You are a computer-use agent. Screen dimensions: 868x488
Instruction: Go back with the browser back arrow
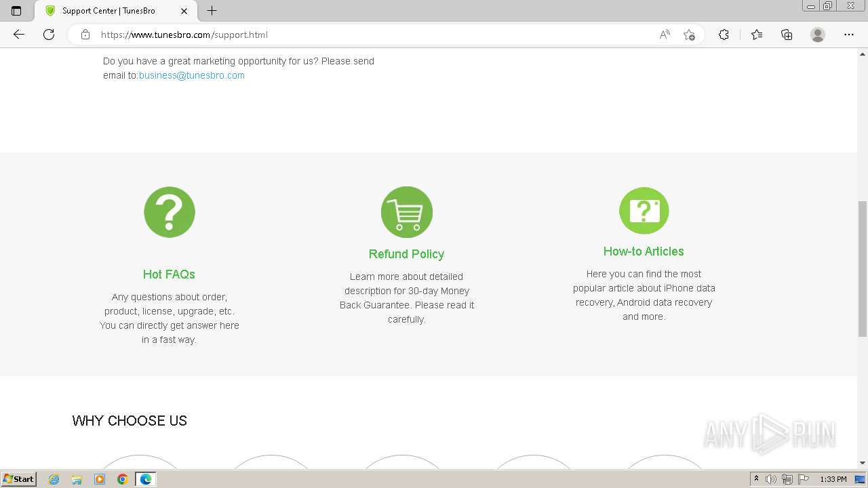(19, 35)
